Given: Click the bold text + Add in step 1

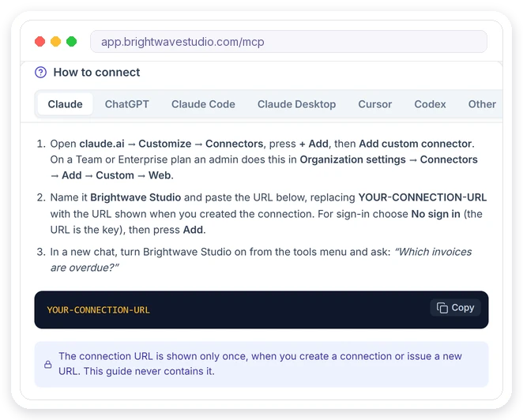Looking at the screenshot, I should coord(314,144).
